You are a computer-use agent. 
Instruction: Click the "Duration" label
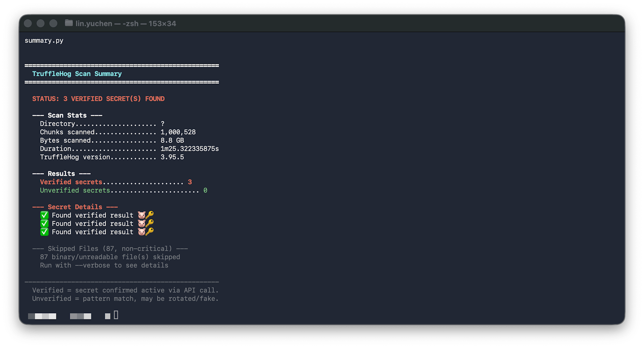[55, 149]
